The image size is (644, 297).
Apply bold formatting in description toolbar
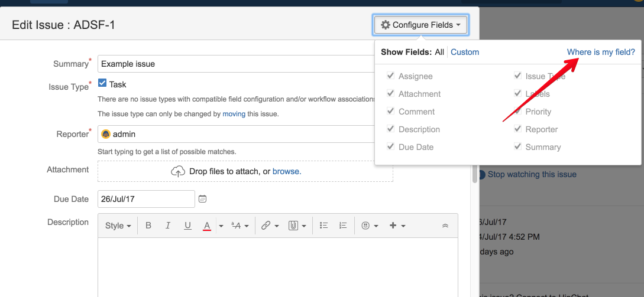click(148, 226)
